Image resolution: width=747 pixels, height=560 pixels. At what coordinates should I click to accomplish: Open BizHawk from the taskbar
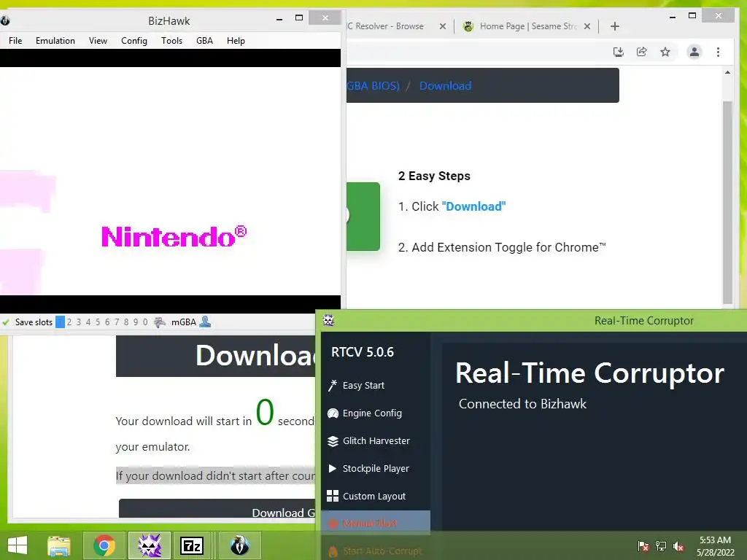[x=239, y=545]
